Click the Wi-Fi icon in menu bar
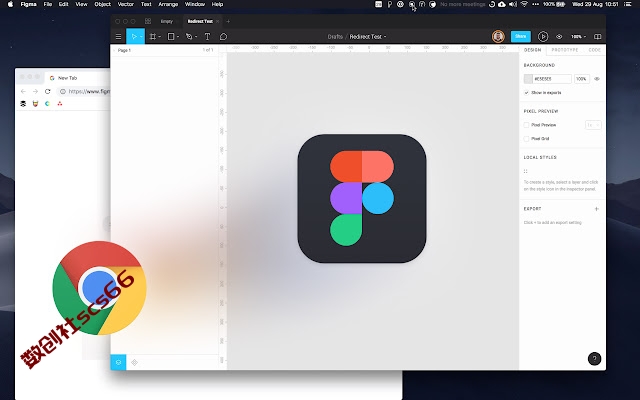 pyautogui.click(x=524, y=4)
